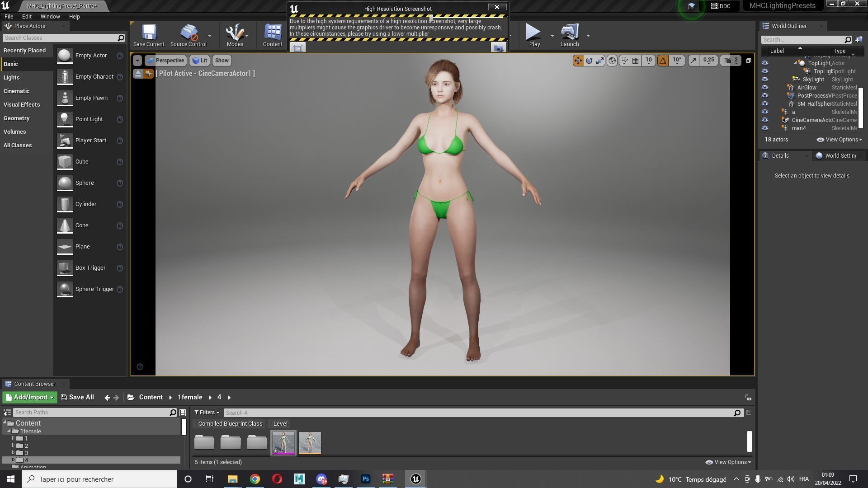This screenshot has height=488, width=868.
Task: Expand folder 2 in content tree
Action: 13,446
